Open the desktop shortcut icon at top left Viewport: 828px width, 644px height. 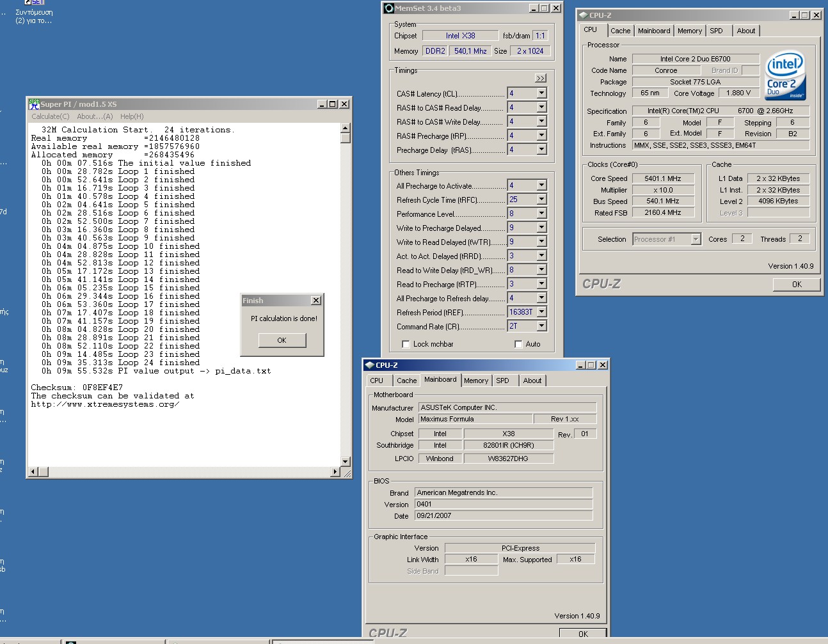tap(34, 3)
